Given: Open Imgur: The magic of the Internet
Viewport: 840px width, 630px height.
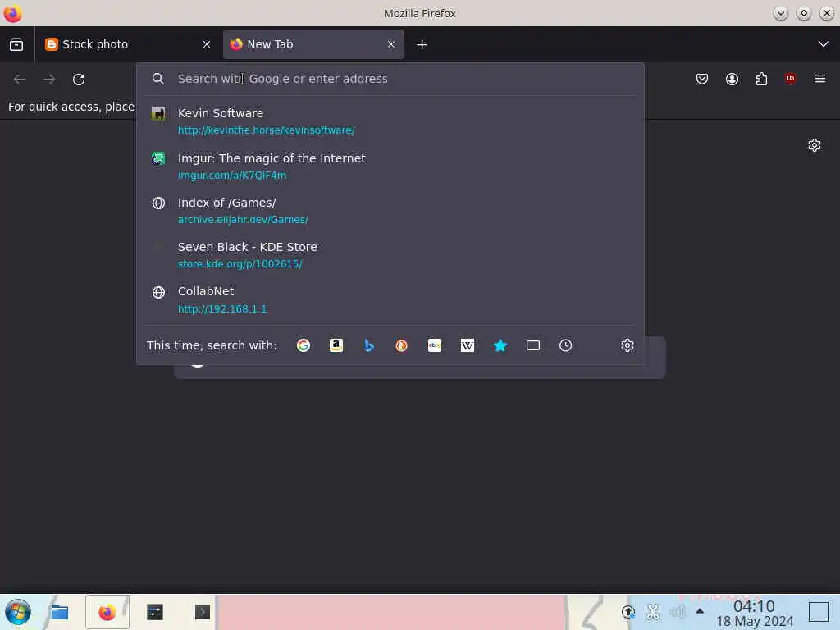Looking at the screenshot, I should click(390, 167).
